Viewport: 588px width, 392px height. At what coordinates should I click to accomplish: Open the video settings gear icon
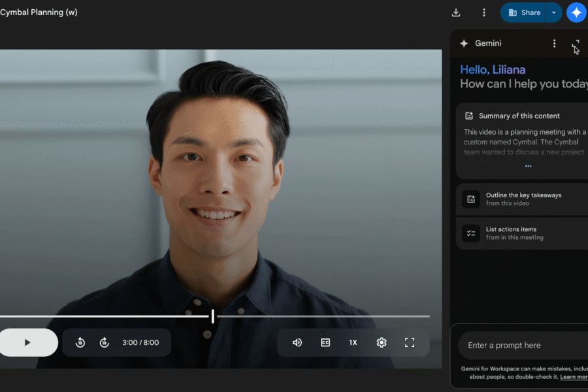[381, 342]
